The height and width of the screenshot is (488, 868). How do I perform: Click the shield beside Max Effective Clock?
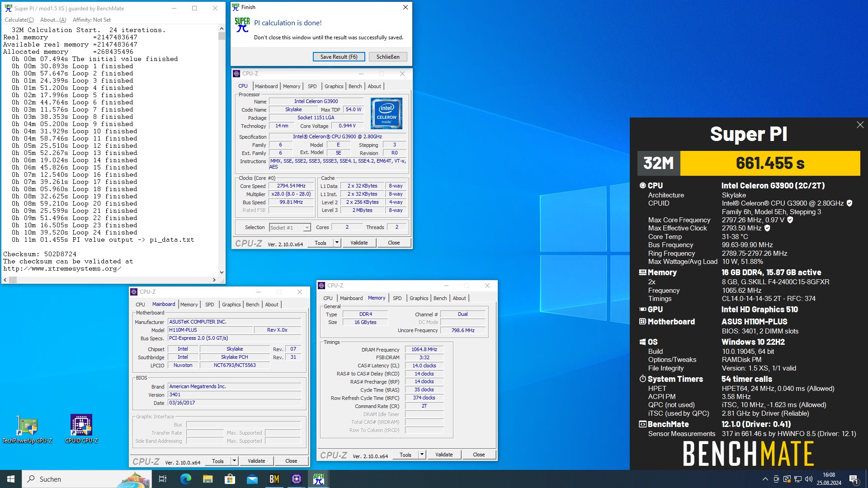pyautogui.click(x=767, y=228)
